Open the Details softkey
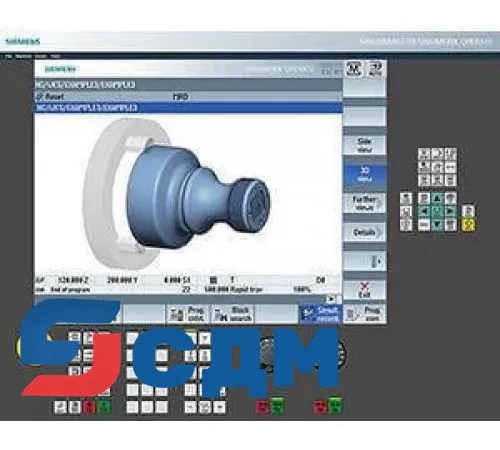 (x=365, y=232)
